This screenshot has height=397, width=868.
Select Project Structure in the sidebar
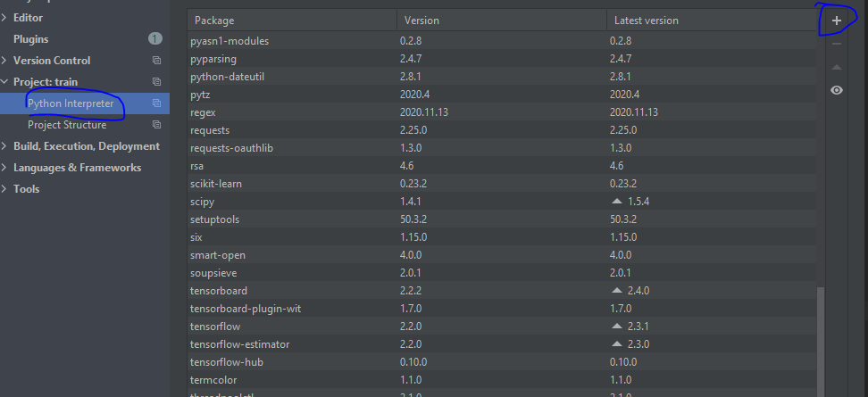(x=67, y=125)
